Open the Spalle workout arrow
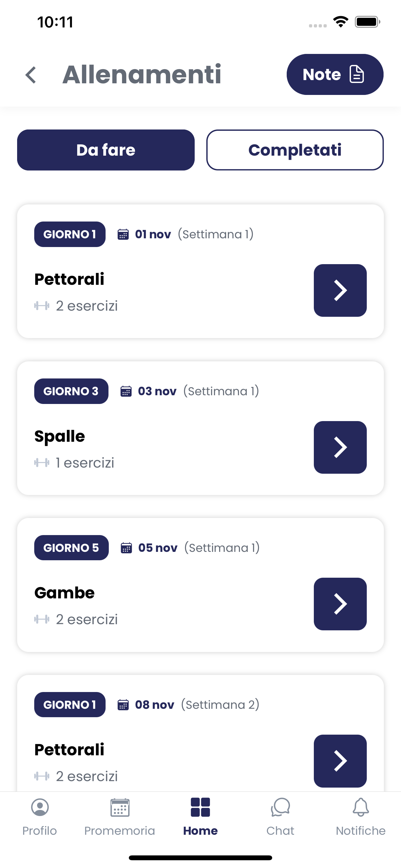401x868 pixels. (x=340, y=447)
